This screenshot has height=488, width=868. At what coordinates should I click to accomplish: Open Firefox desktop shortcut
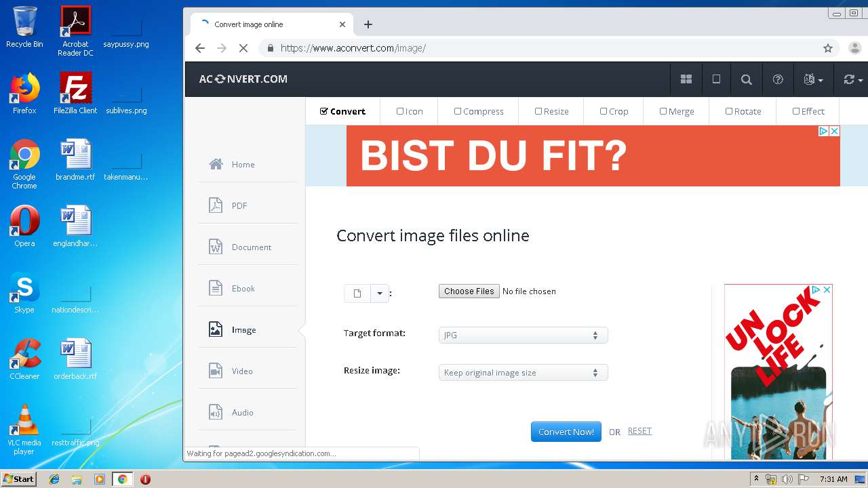click(x=24, y=94)
